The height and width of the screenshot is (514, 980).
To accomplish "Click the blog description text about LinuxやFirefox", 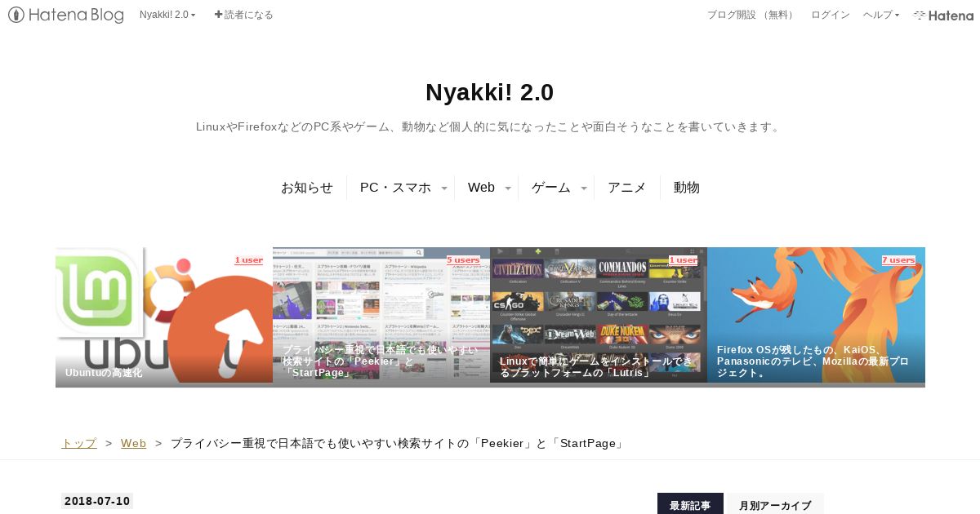I will click(490, 127).
